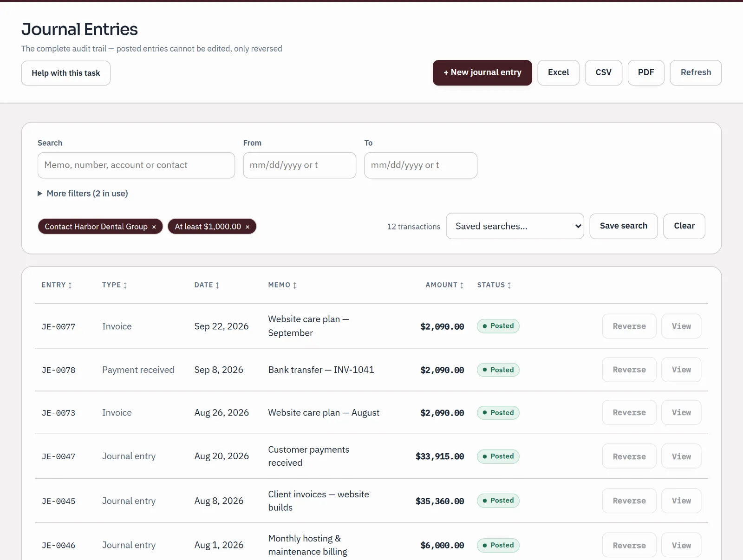Sort by the Status column header
This screenshot has height=560, width=743.
(494, 285)
